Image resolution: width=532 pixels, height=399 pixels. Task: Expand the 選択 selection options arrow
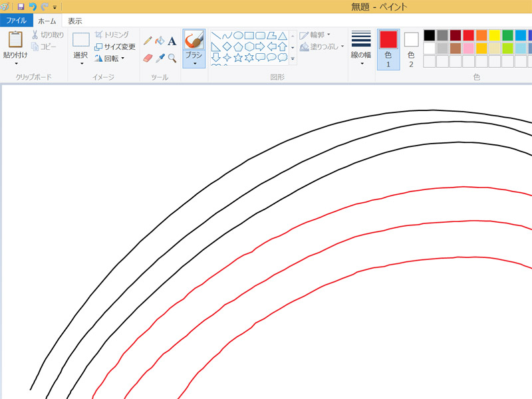pos(81,64)
